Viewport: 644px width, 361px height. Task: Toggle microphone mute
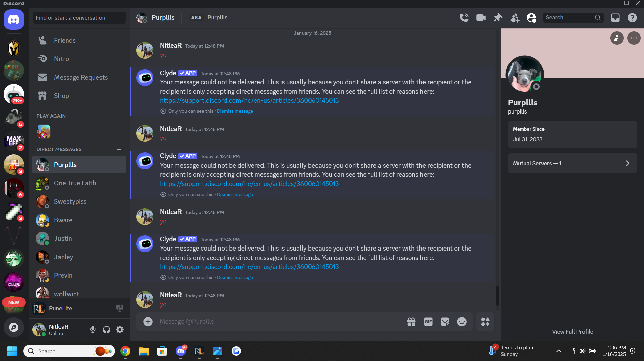[x=93, y=330]
